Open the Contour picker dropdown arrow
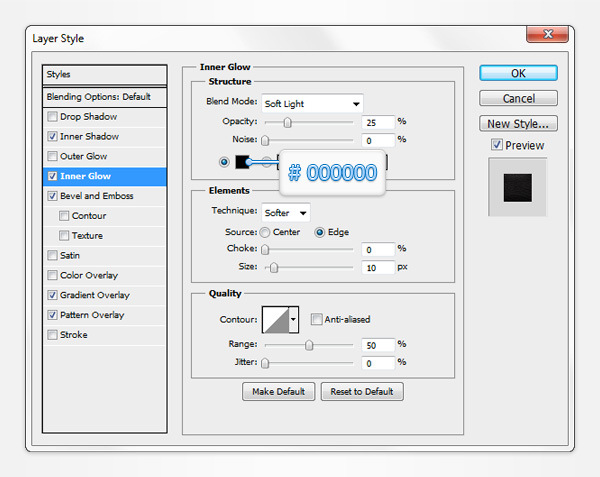This screenshot has width=600, height=477. coord(294,320)
